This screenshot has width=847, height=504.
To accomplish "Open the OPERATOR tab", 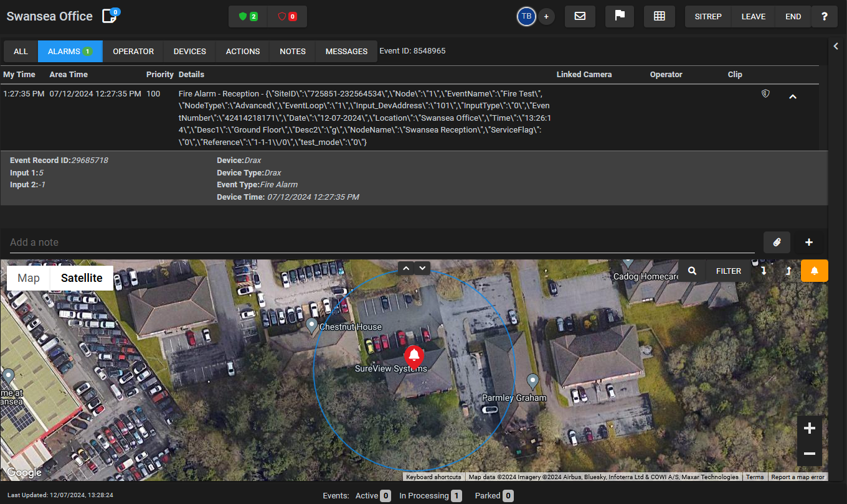I will coord(133,51).
